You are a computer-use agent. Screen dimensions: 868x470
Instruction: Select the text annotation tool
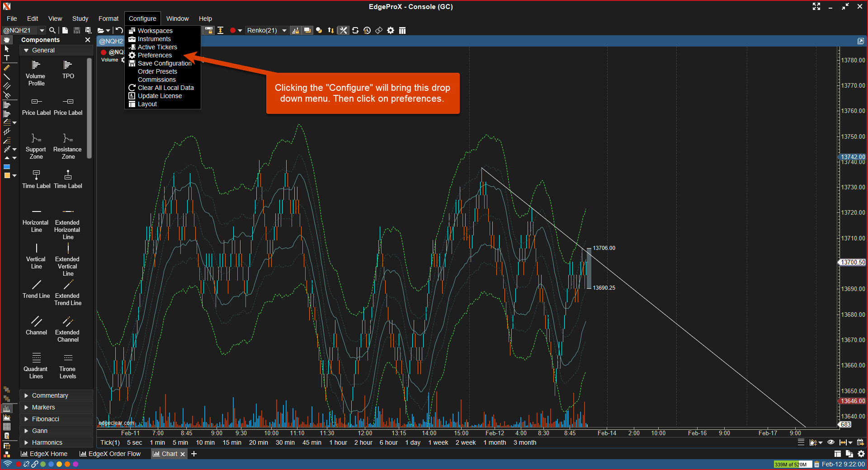(7, 58)
